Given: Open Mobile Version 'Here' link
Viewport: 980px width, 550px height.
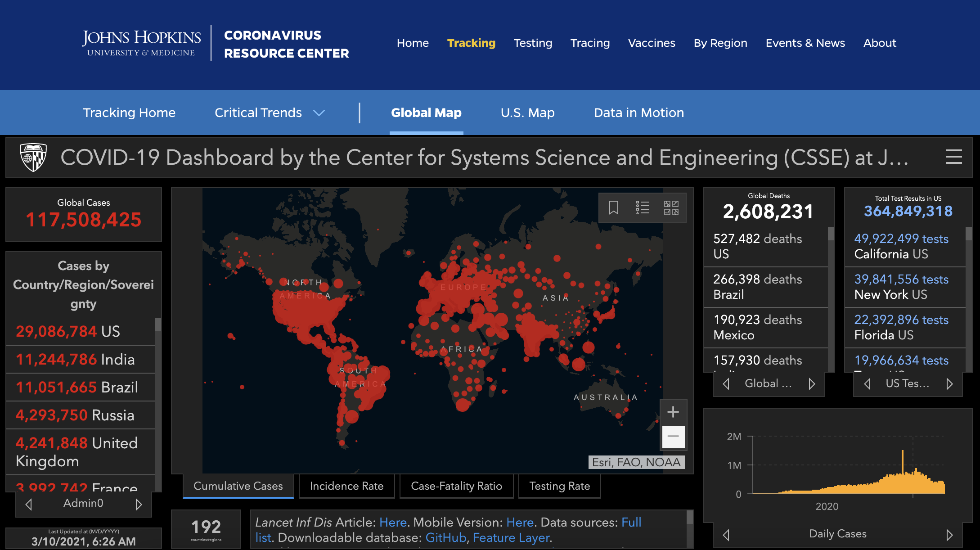Looking at the screenshot, I should click(x=520, y=523).
